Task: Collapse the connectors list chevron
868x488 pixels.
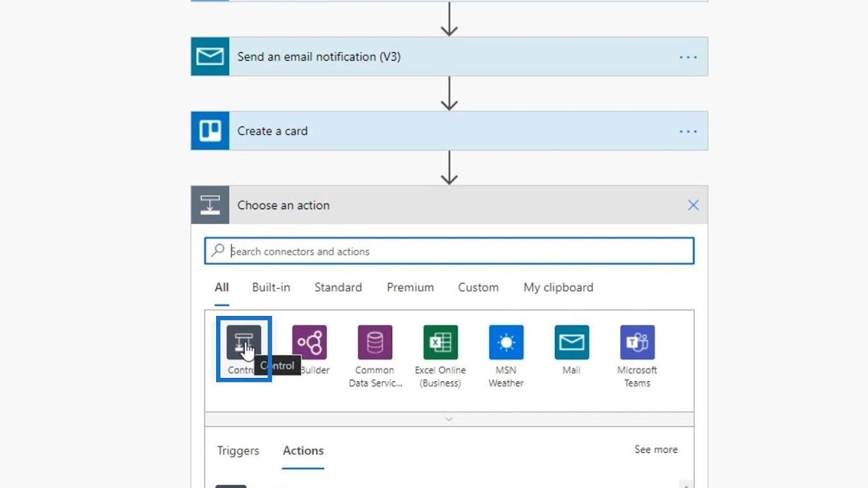Action: 449,419
